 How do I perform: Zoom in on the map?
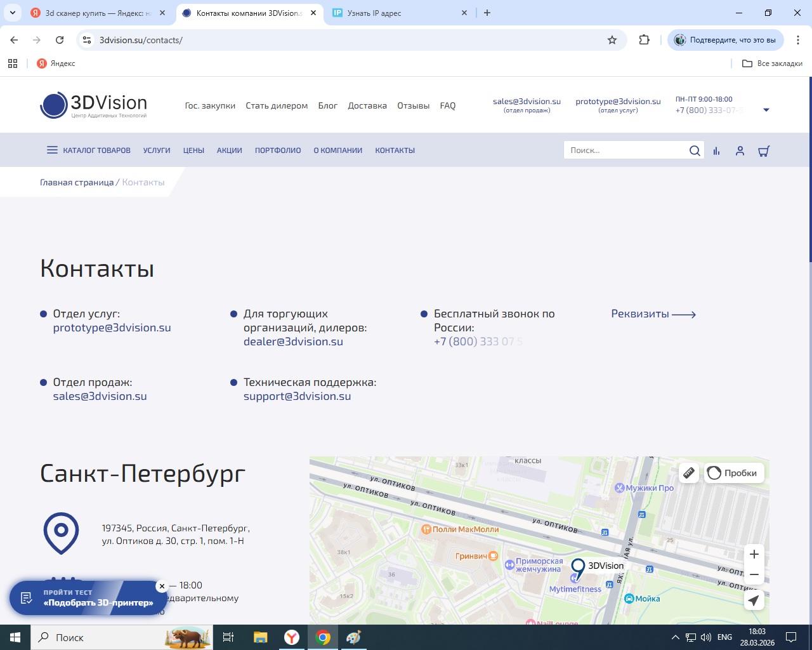[754, 554]
